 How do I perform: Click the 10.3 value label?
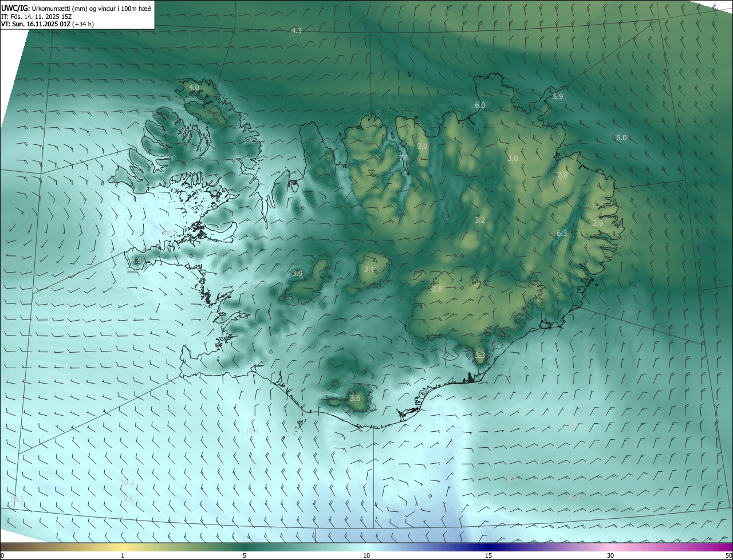[x=17, y=499]
